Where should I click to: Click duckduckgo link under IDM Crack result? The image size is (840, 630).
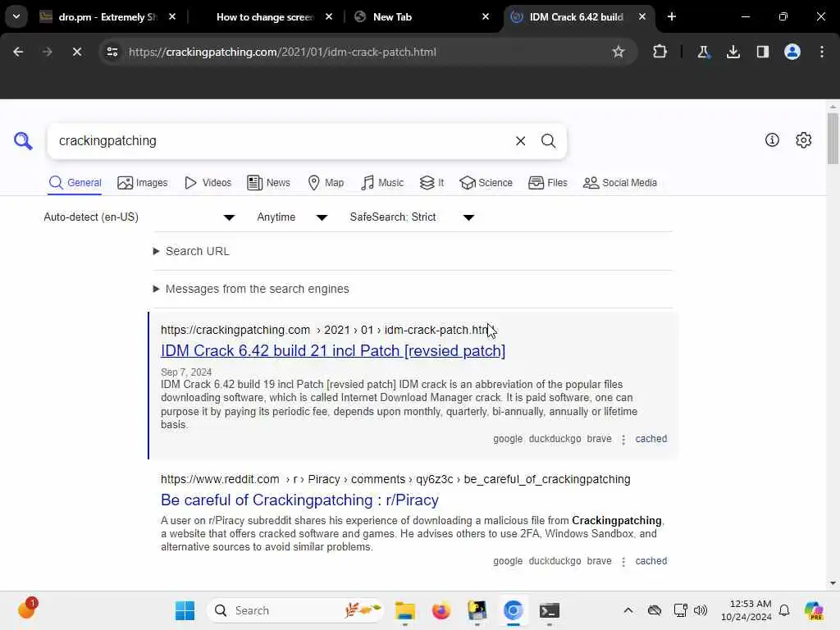[555, 439]
